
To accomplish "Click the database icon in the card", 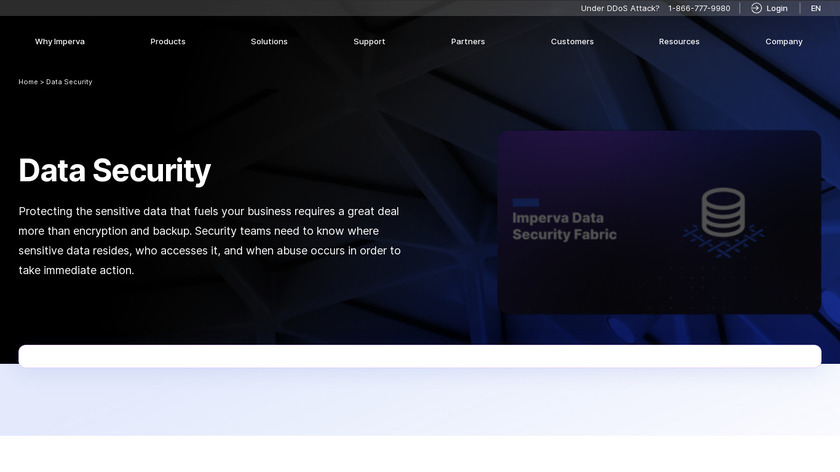I will (723, 212).
